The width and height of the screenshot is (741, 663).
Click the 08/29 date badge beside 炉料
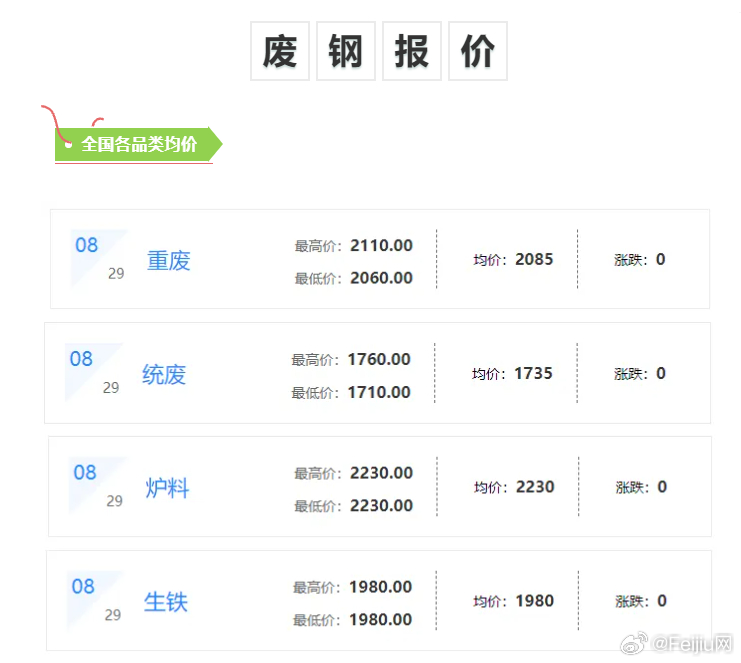[x=97, y=486]
